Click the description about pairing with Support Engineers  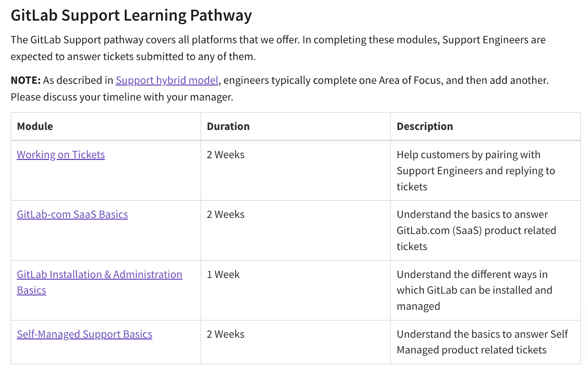click(x=476, y=171)
